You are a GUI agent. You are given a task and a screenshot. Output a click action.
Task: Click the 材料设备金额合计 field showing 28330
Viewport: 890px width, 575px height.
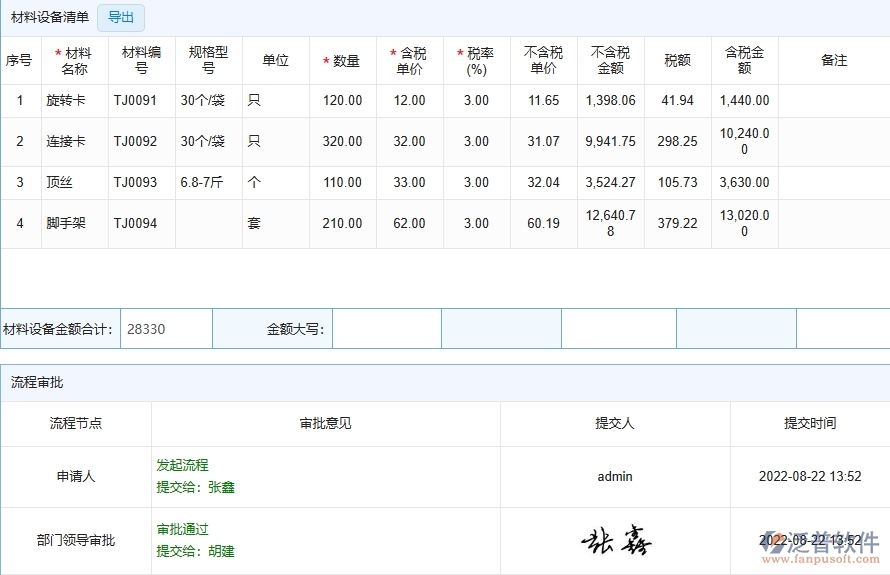pyautogui.click(x=166, y=329)
